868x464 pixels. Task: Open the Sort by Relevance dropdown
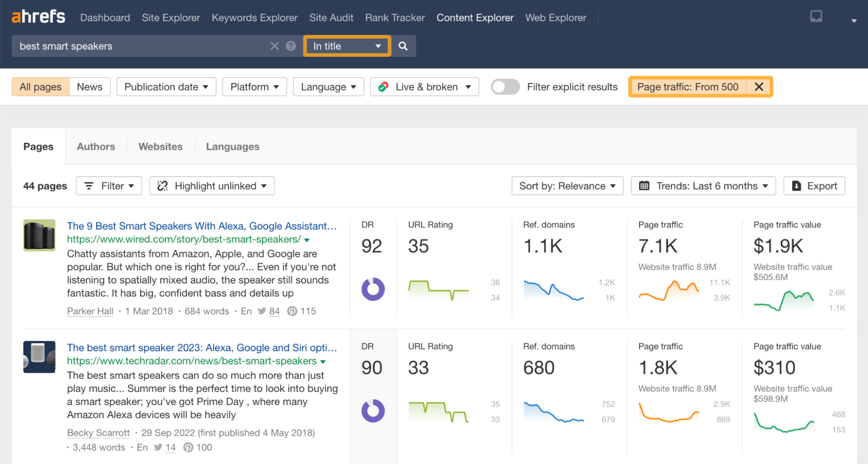pos(567,186)
